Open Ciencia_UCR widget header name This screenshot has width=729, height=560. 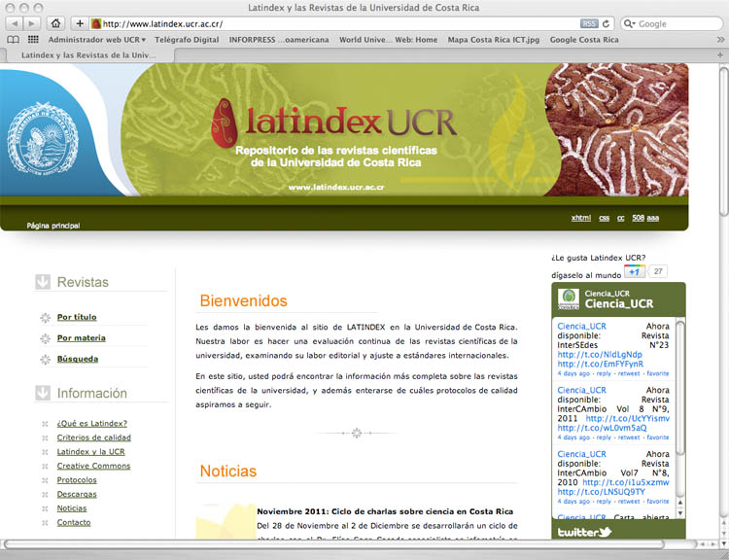coord(619,303)
